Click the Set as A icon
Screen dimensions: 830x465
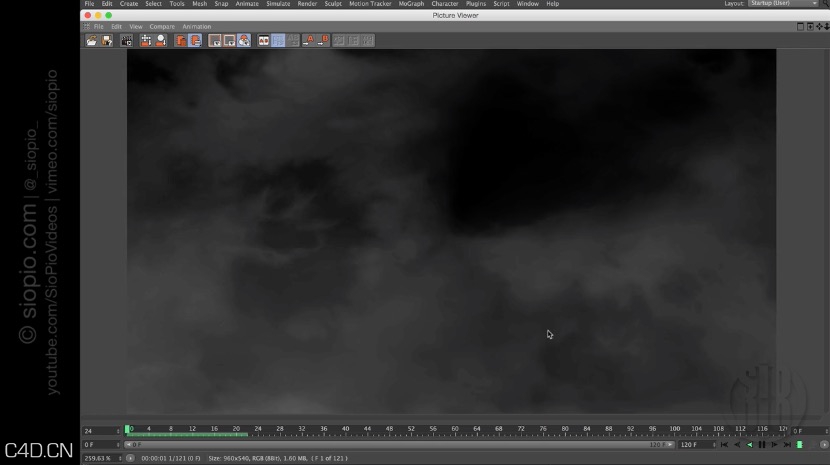coord(308,40)
